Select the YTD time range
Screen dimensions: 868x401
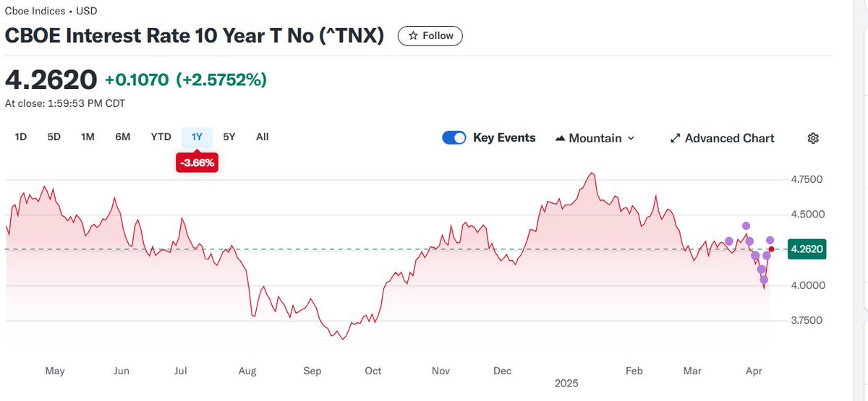pos(161,137)
